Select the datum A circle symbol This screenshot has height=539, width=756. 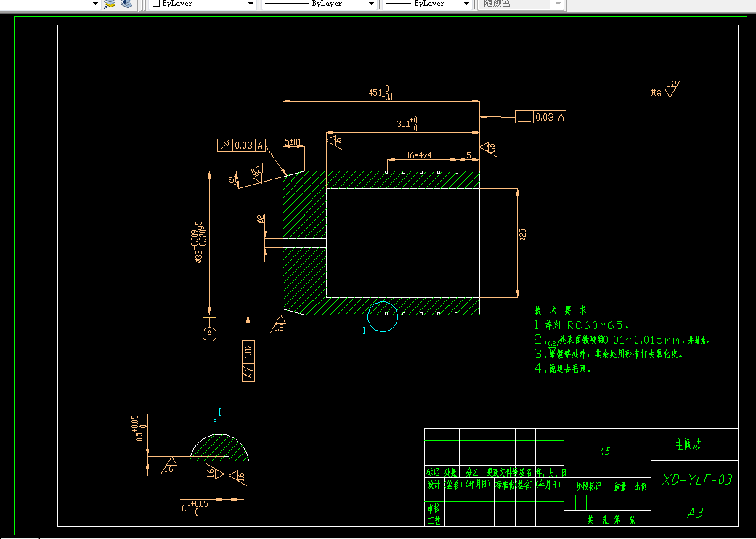[x=209, y=333]
